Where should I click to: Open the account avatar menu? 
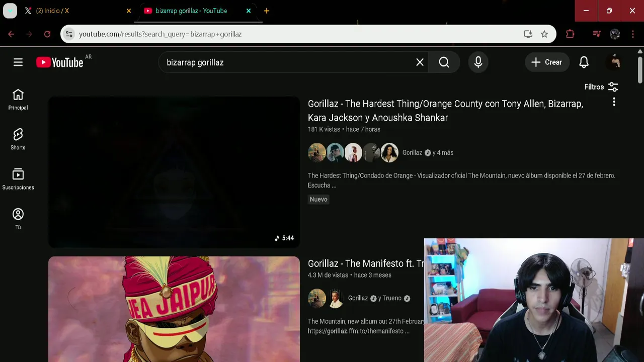(615, 62)
